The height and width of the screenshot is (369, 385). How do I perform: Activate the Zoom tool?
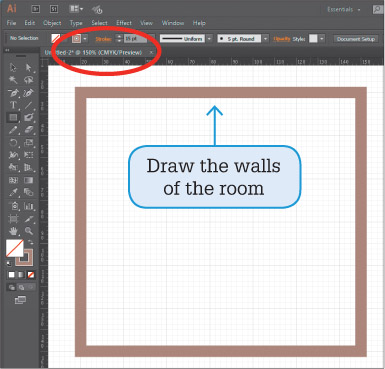[29, 231]
